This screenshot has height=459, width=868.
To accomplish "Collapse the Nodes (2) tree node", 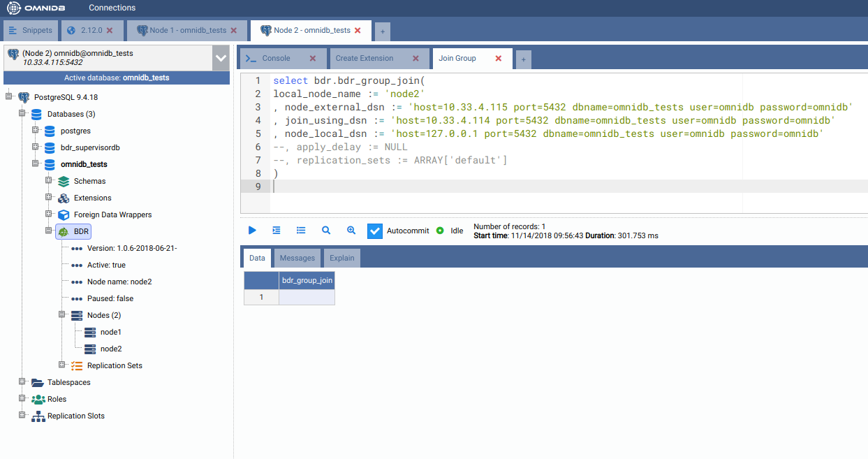I will point(62,315).
